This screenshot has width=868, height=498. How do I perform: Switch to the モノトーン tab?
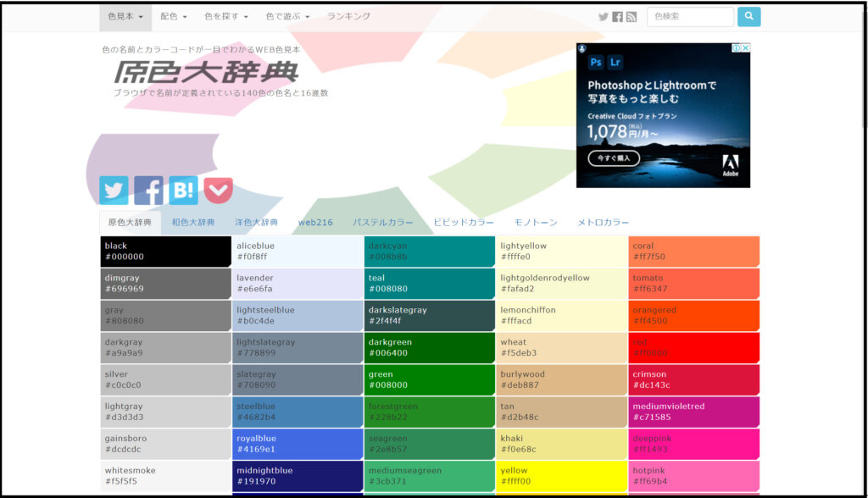pyautogui.click(x=536, y=223)
